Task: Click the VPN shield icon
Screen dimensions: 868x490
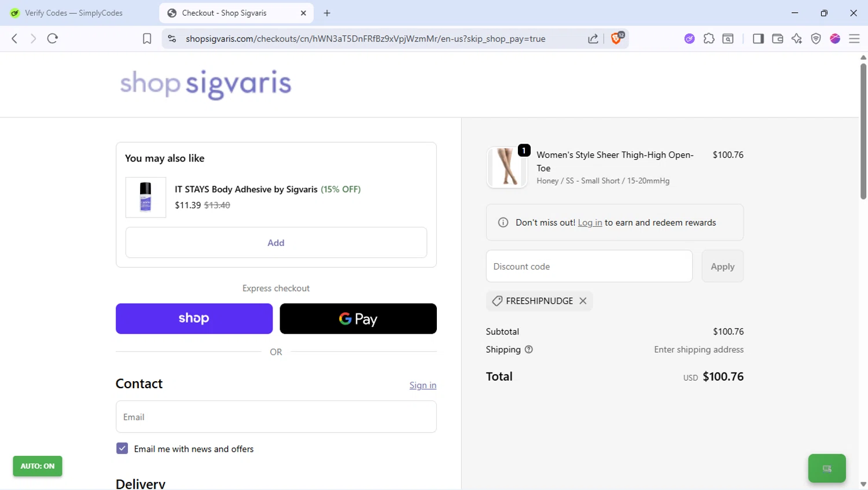Action: pyautogui.click(x=816, y=39)
